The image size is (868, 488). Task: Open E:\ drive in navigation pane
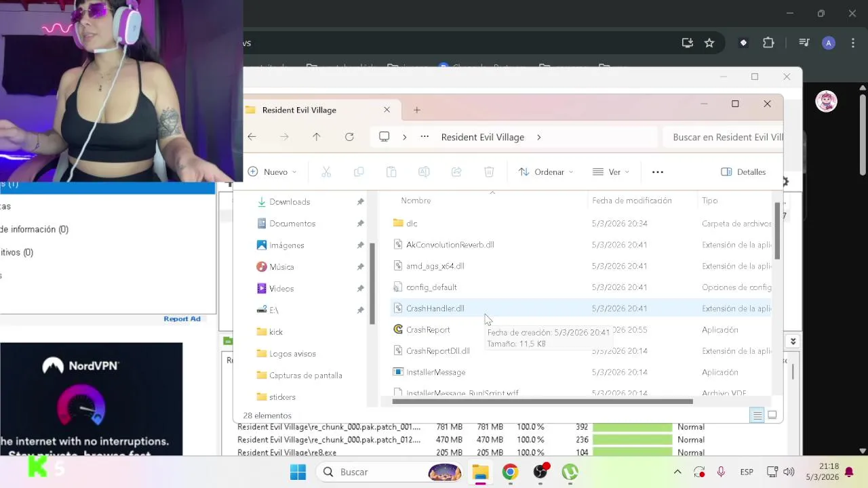(x=274, y=310)
